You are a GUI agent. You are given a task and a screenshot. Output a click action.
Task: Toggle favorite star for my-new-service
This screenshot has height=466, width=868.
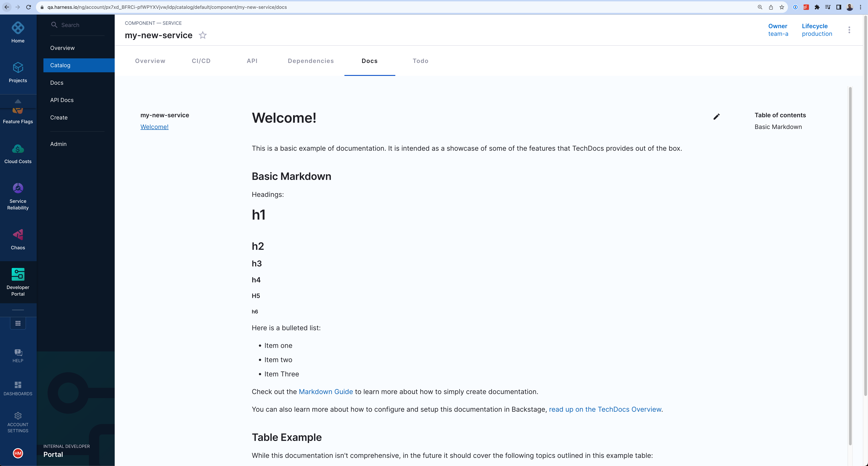[x=203, y=35]
